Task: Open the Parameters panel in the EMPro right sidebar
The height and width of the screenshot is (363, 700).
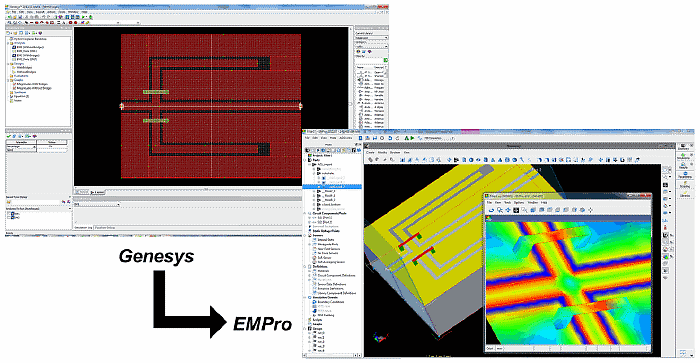Action: [685, 175]
